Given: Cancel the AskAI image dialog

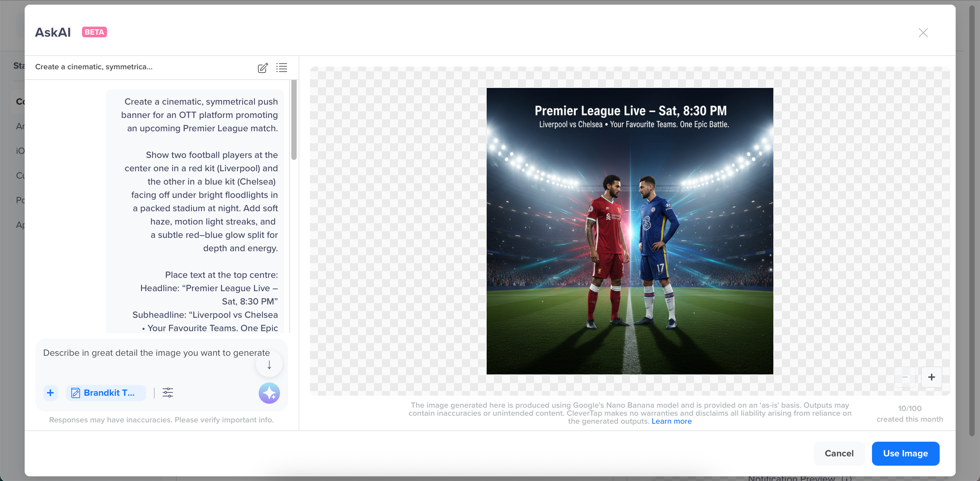Looking at the screenshot, I should pyautogui.click(x=839, y=453).
